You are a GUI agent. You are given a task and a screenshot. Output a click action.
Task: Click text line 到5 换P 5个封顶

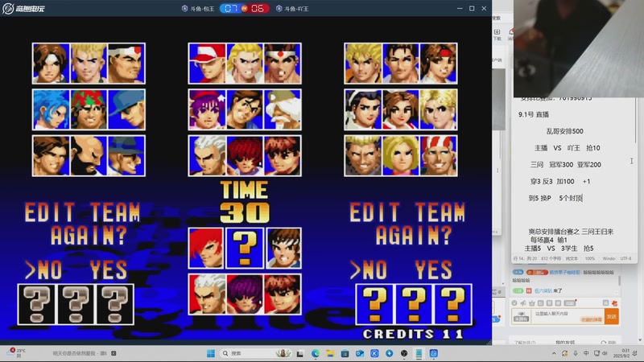pos(555,198)
